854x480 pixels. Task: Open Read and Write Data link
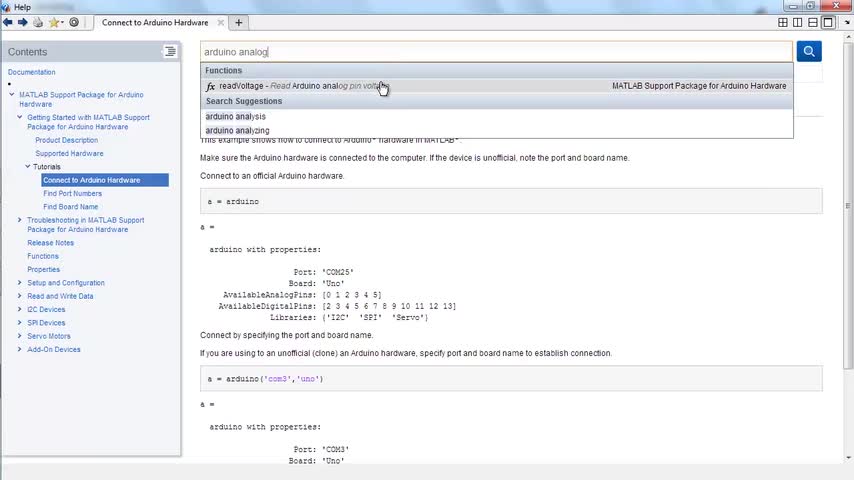60,296
